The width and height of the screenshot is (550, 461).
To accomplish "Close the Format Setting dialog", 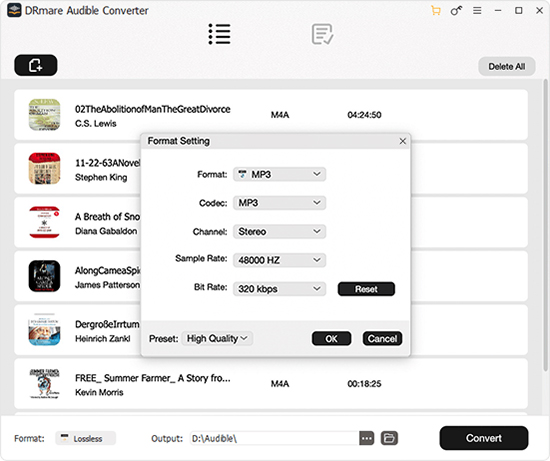I will click(403, 141).
